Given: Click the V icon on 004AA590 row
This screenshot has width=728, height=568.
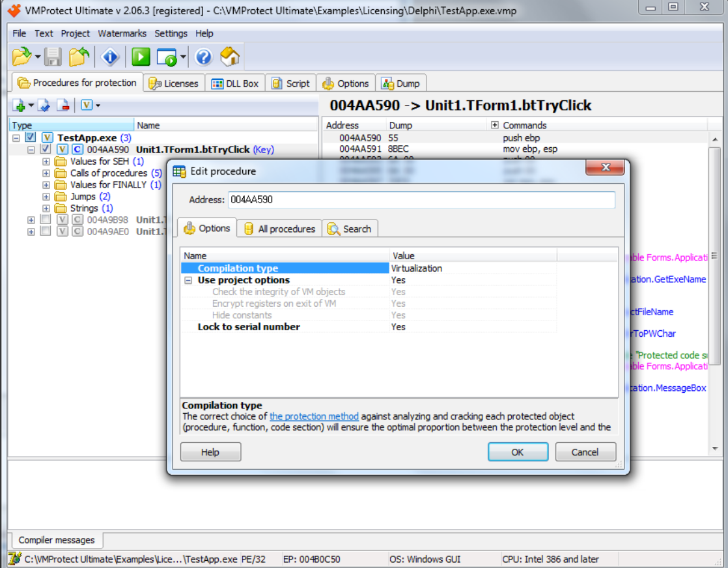Looking at the screenshot, I should (x=63, y=150).
